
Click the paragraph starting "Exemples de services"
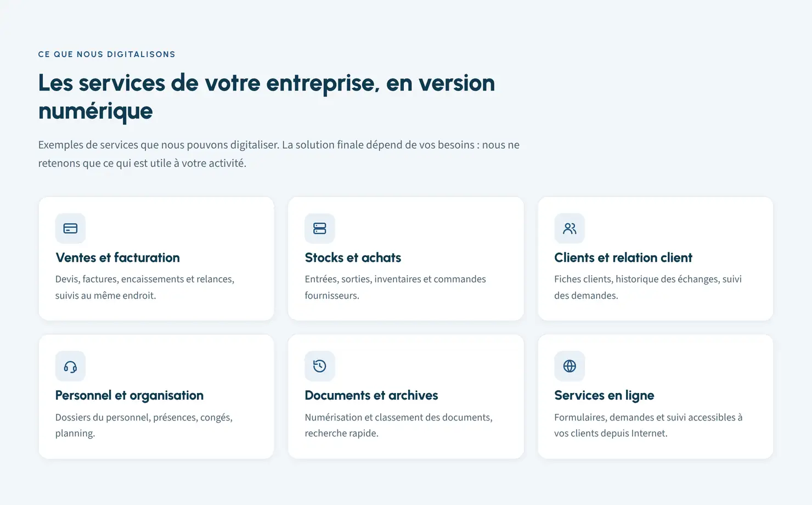[x=279, y=154]
